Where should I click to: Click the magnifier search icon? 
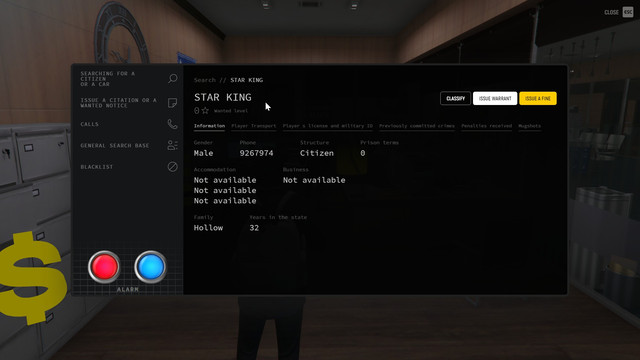[x=173, y=78]
